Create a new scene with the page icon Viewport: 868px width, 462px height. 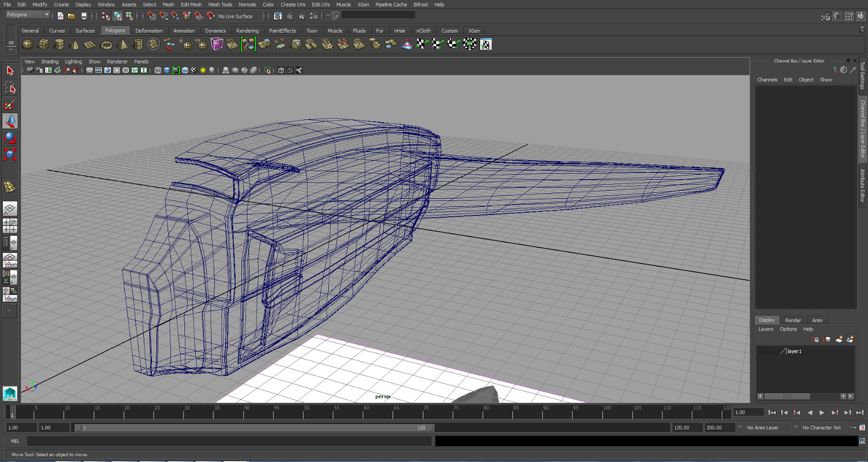coord(60,16)
